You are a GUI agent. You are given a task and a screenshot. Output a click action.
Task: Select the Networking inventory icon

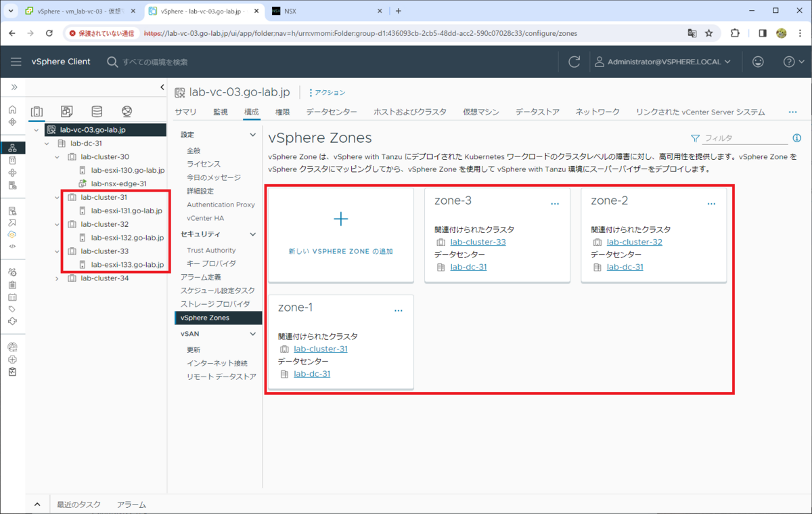click(x=127, y=112)
